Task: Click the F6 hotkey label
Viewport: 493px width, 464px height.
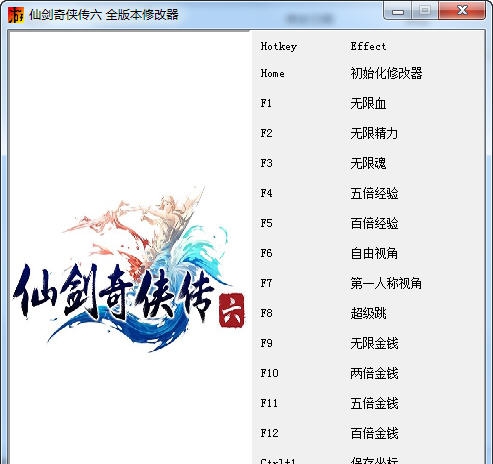Action: 267,253
